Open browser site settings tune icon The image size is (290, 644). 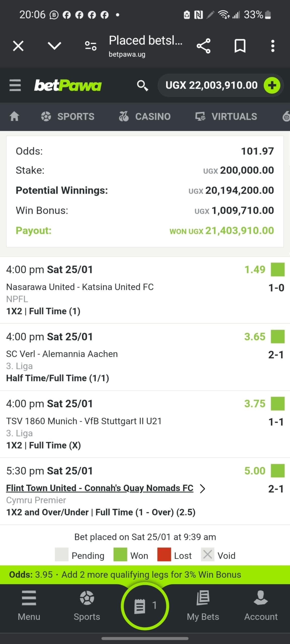(x=90, y=46)
